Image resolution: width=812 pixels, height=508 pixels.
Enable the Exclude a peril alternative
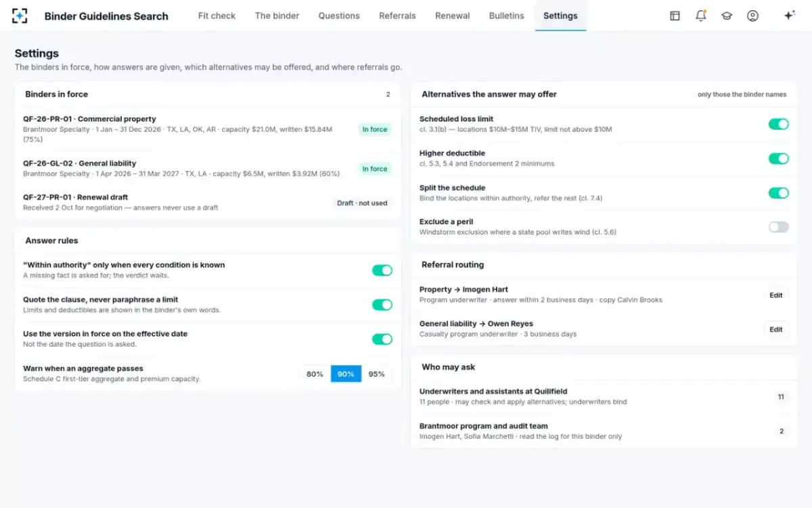[779, 227]
